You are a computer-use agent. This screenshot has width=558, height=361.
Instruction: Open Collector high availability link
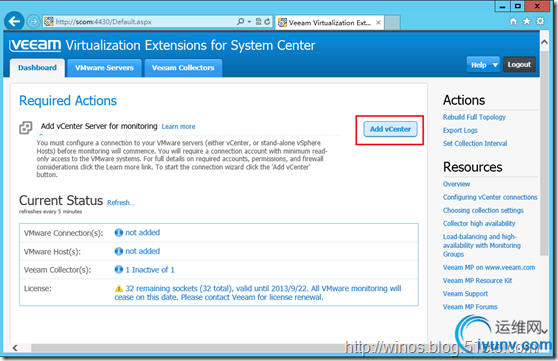click(479, 224)
